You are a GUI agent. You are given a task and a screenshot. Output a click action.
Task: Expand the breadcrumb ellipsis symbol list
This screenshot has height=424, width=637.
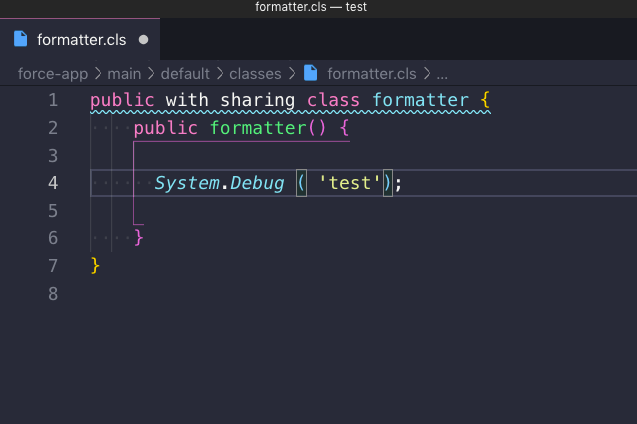[x=442, y=75]
